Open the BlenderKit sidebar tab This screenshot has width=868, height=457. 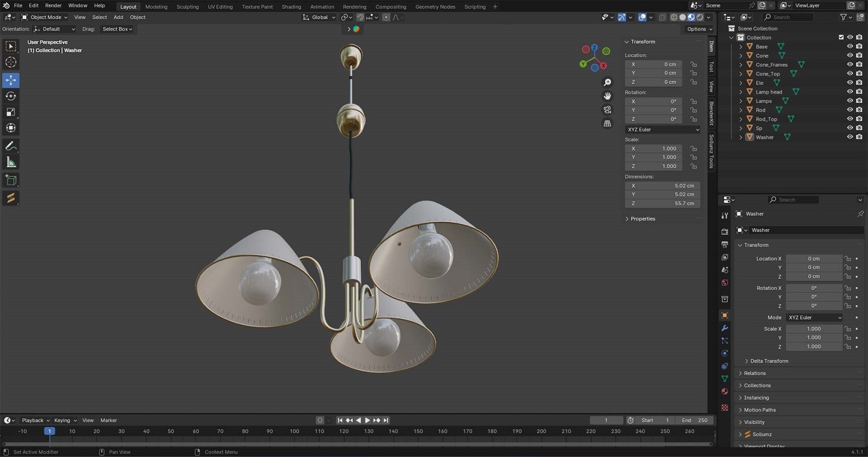tap(711, 113)
